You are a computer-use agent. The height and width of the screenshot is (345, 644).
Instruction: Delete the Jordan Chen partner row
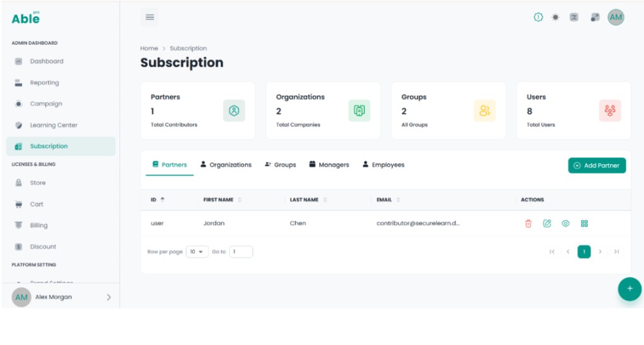[528, 223]
